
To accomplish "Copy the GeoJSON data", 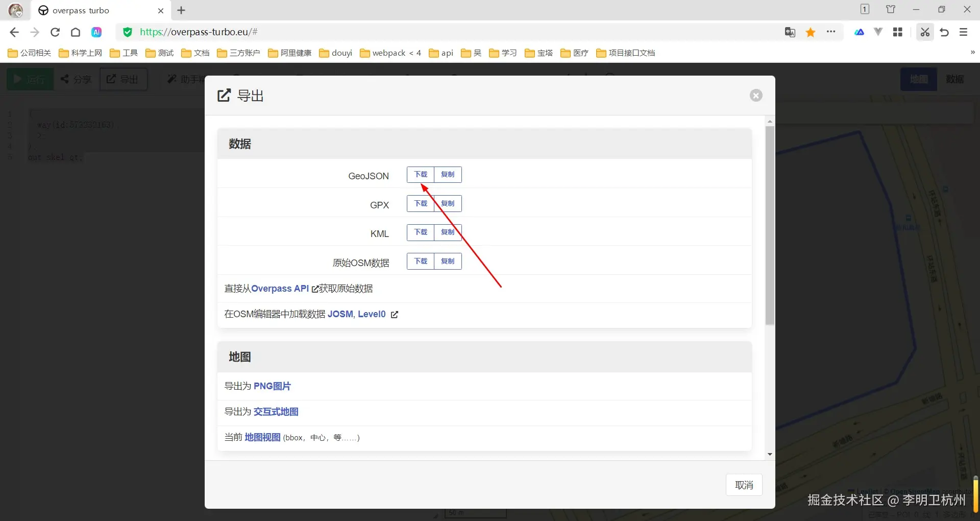I will [448, 175].
